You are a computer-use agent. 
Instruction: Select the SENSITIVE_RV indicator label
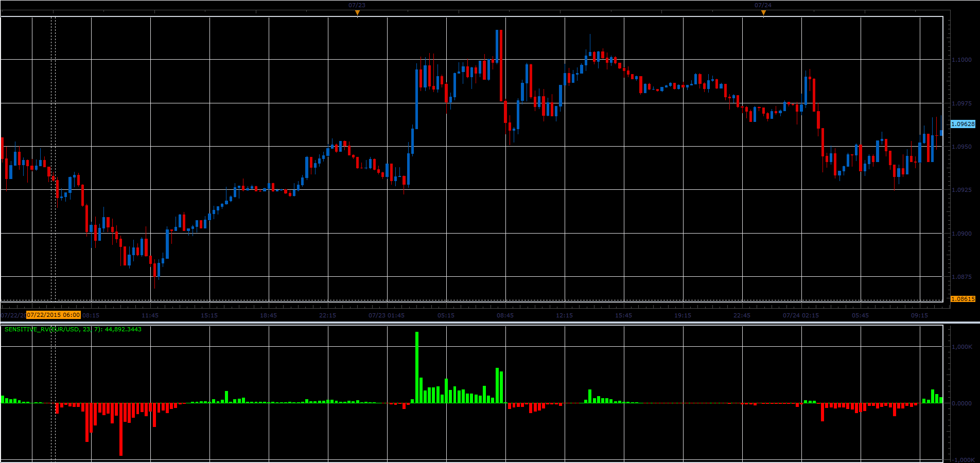[x=73, y=329]
